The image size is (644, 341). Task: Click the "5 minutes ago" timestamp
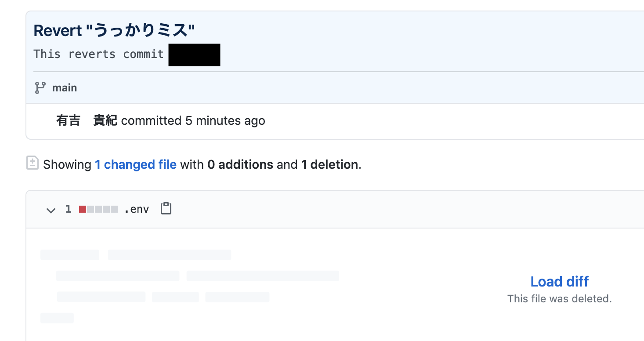(225, 121)
